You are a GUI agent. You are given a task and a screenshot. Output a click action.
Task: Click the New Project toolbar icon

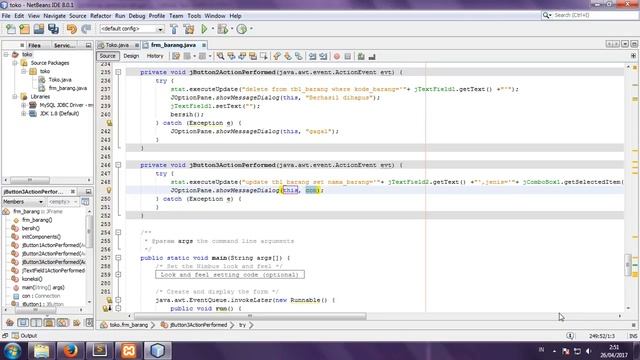point(24,29)
